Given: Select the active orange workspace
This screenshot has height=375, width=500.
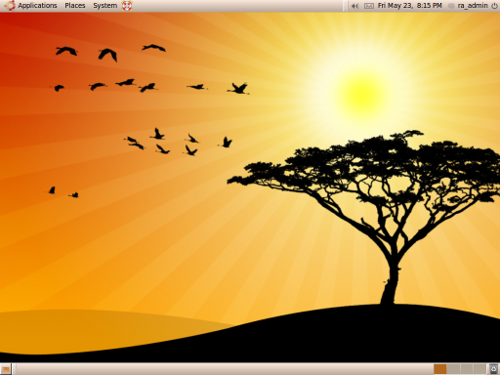Looking at the screenshot, I should click(x=440, y=369).
